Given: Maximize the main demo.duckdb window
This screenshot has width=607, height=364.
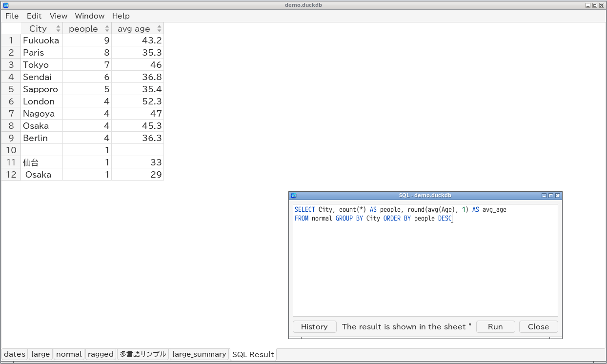Looking at the screenshot, I should pos(595,5).
